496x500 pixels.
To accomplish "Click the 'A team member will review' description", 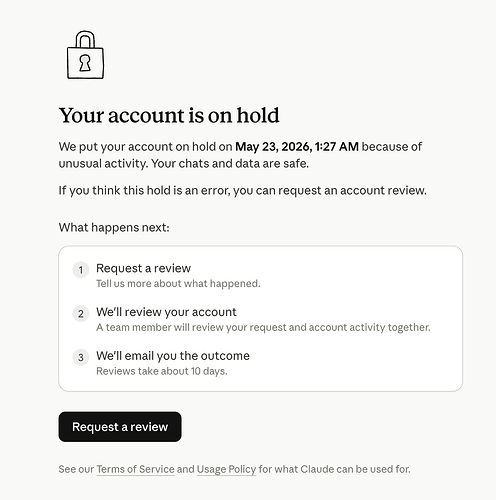I will point(263,327).
